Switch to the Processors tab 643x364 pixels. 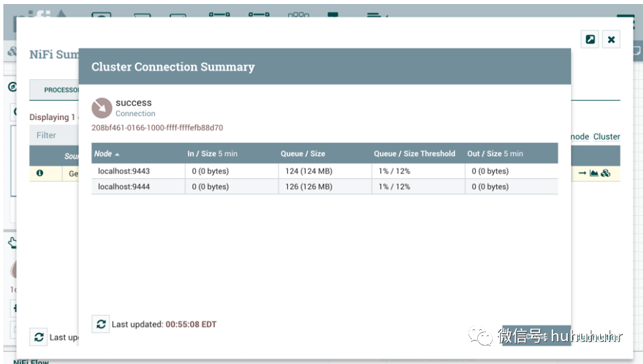coord(54,90)
